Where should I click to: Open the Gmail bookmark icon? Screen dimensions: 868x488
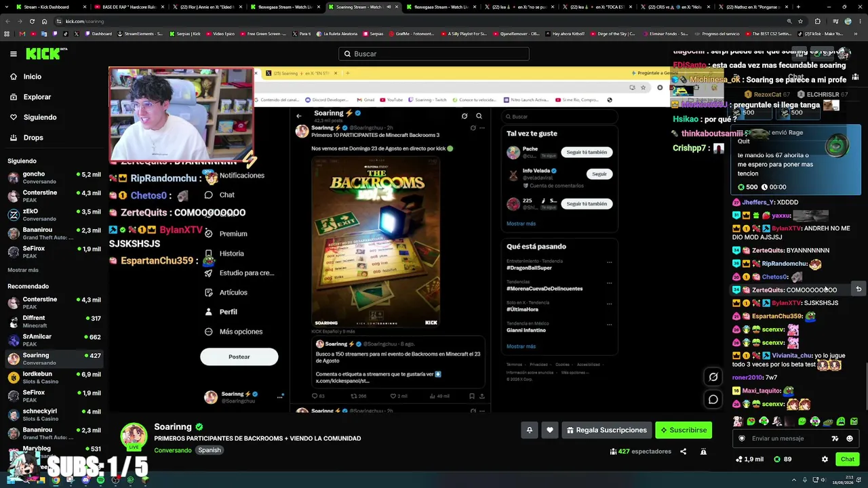22,34
